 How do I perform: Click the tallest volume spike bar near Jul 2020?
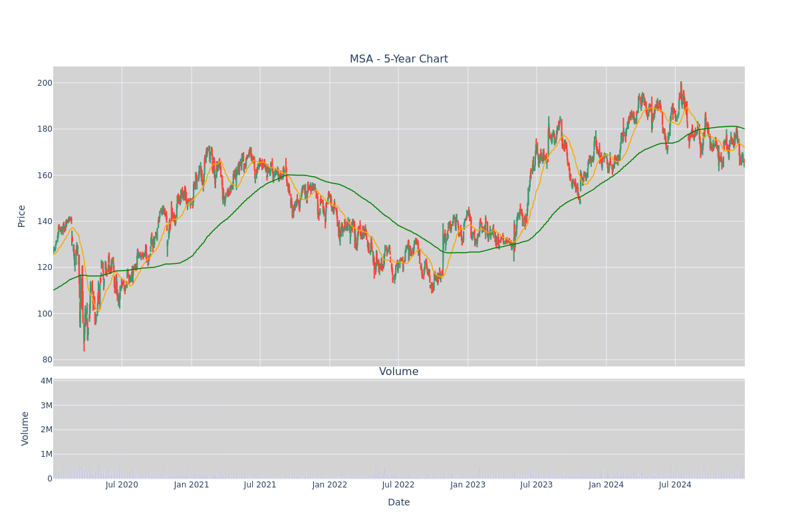120,432
